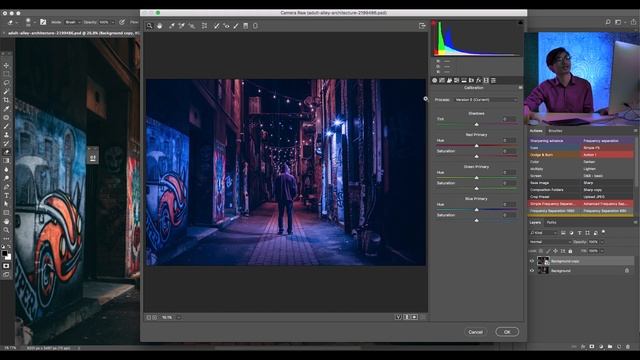Screen dimensions: 640x360
Task: Select the Adjustment Brush in Camera Raw
Action: (x=236, y=26)
